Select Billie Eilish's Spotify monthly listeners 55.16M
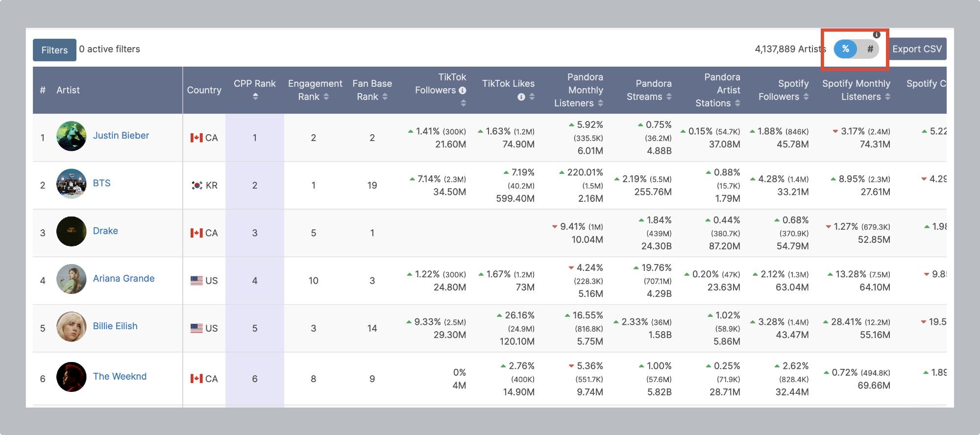980x435 pixels. [875, 335]
